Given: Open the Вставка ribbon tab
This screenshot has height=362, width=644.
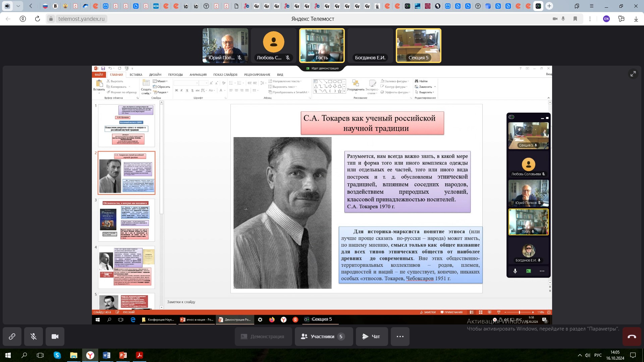Looking at the screenshot, I should 136,75.
